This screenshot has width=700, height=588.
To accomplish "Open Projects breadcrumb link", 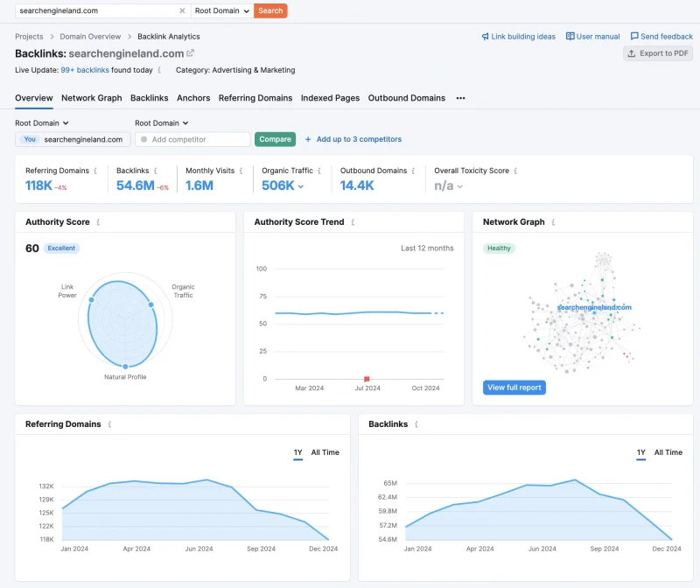I will point(29,37).
